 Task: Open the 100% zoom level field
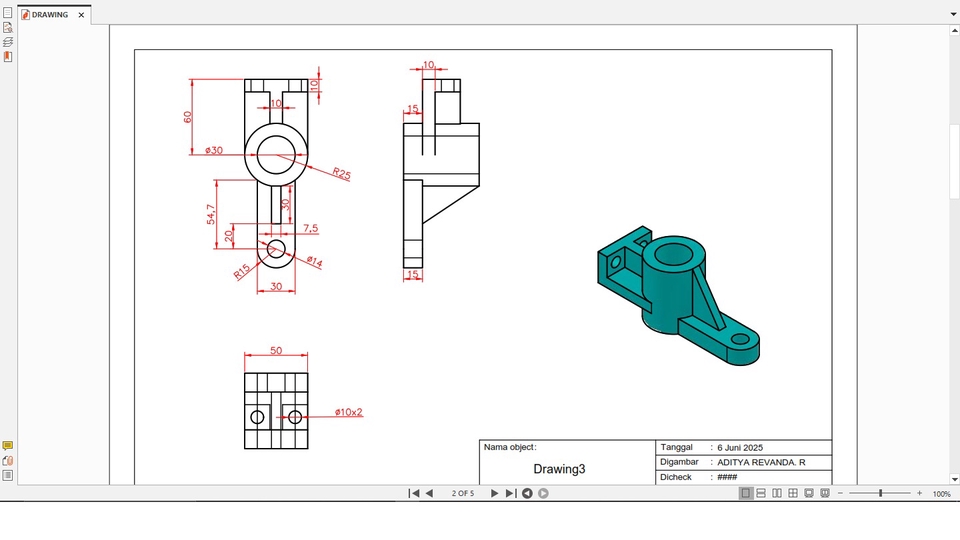click(941, 494)
